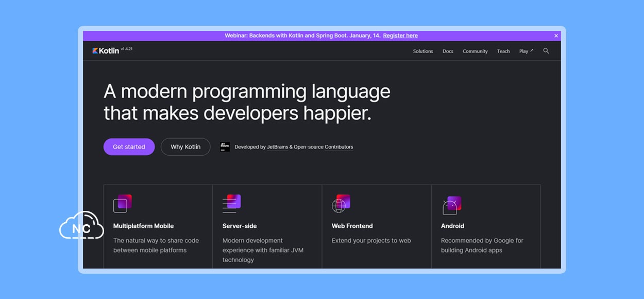
Task: Click the Server-side card icon
Action: [x=232, y=203]
